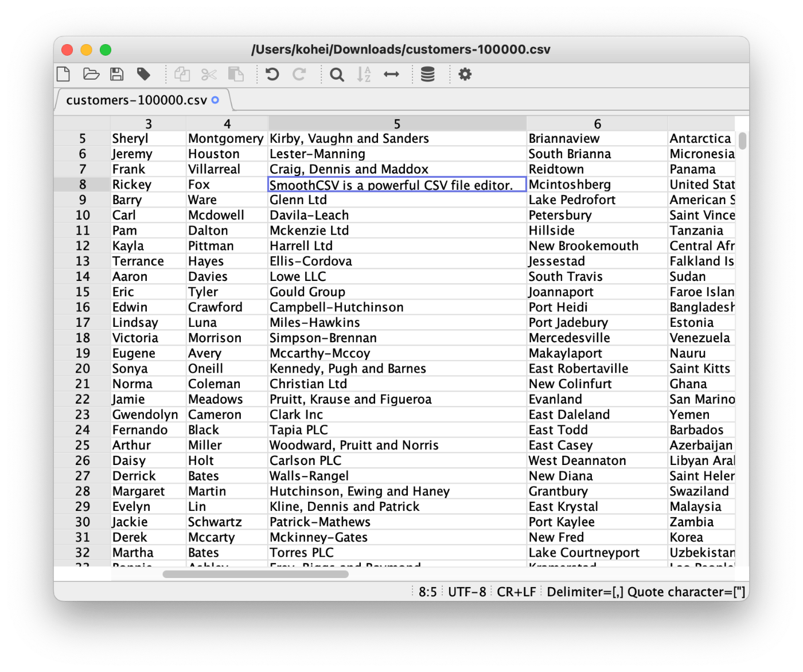Viewport: 803px width, 672px height.
Task: Open a file with the folder icon
Action: (91, 74)
